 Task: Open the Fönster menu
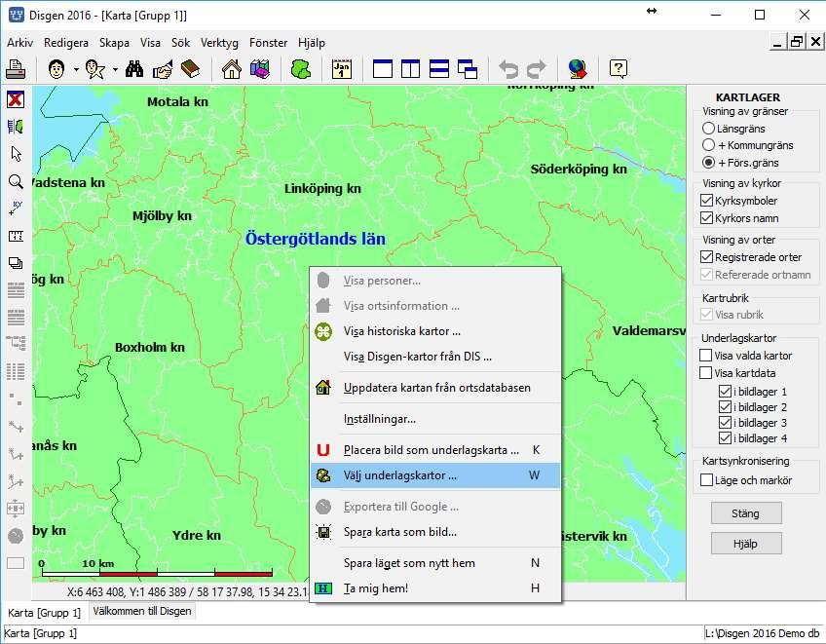pyautogui.click(x=269, y=43)
